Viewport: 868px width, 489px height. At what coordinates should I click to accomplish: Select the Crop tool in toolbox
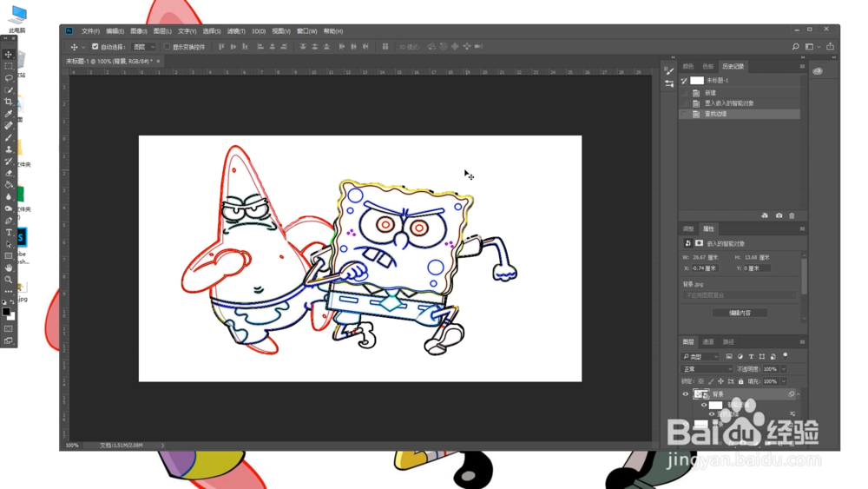point(9,102)
